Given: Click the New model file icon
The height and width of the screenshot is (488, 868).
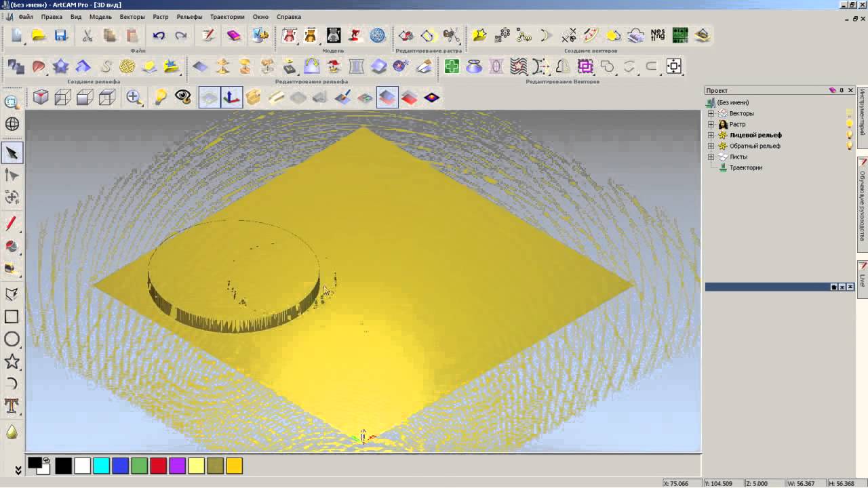Looking at the screenshot, I should click(x=16, y=35).
